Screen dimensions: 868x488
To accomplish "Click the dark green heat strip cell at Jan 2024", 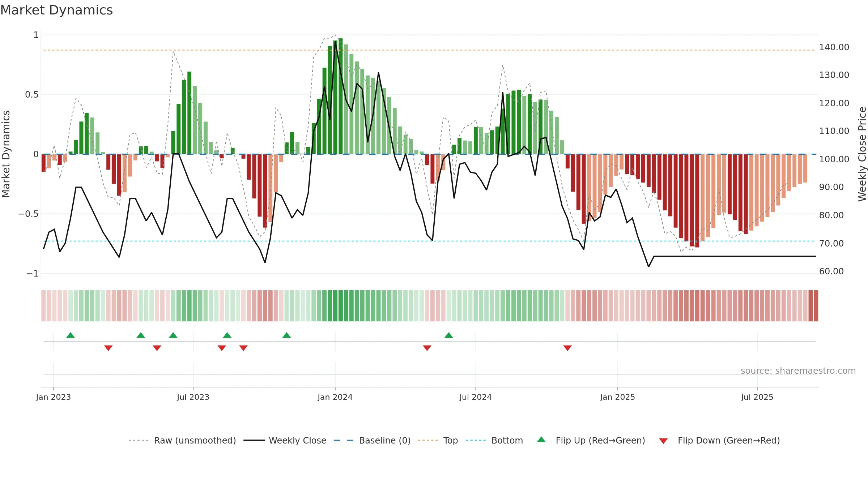I will tap(335, 306).
